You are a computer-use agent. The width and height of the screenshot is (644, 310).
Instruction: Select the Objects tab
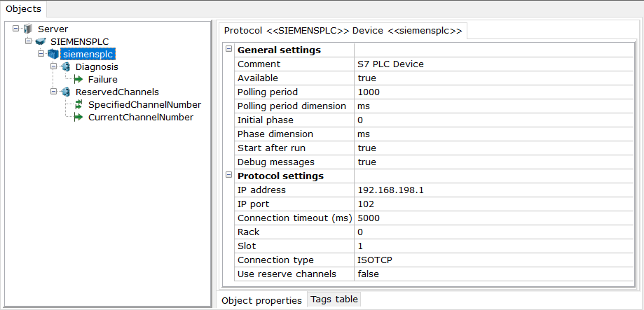(x=23, y=8)
